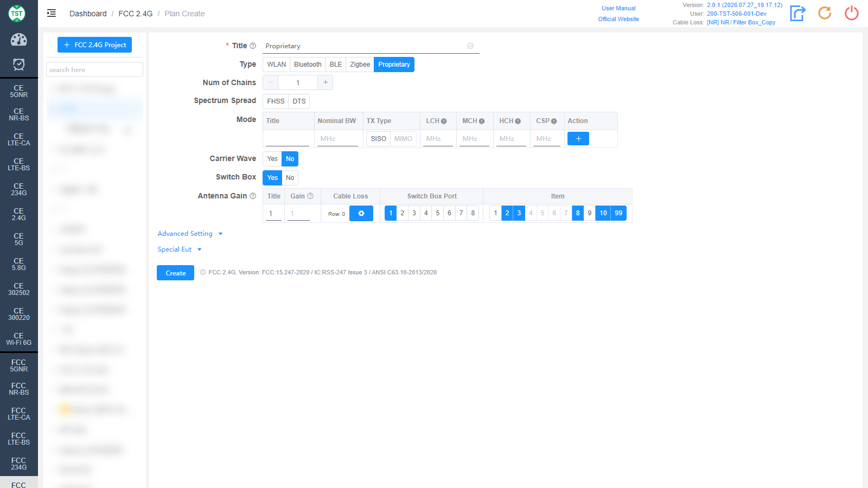Click the search here input field

tap(95, 69)
